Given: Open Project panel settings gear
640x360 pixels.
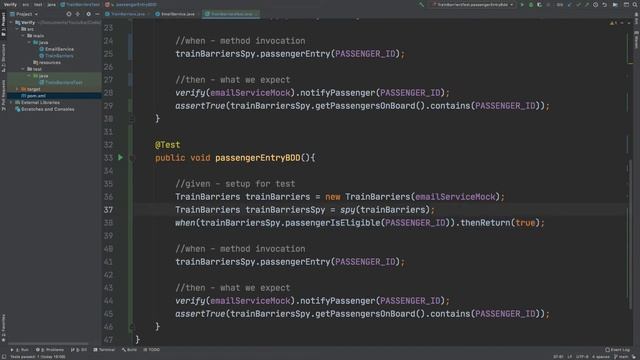Looking at the screenshot, I should point(89,14).
